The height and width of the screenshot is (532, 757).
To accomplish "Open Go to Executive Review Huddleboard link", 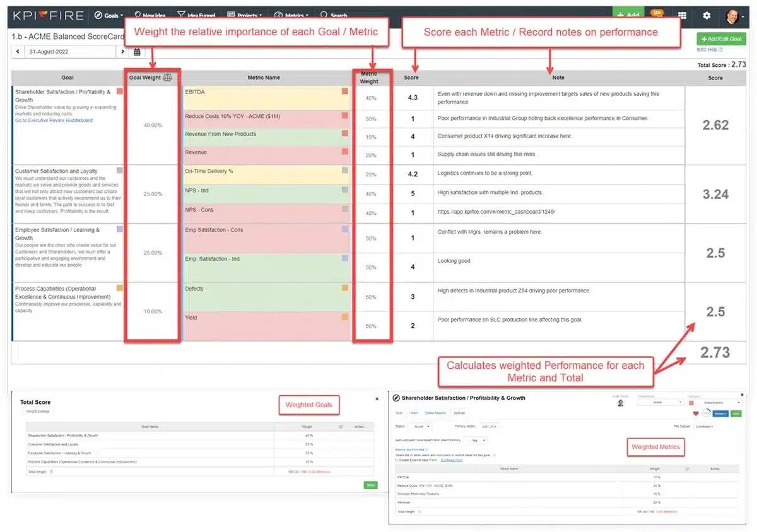I will click(54, 120).
